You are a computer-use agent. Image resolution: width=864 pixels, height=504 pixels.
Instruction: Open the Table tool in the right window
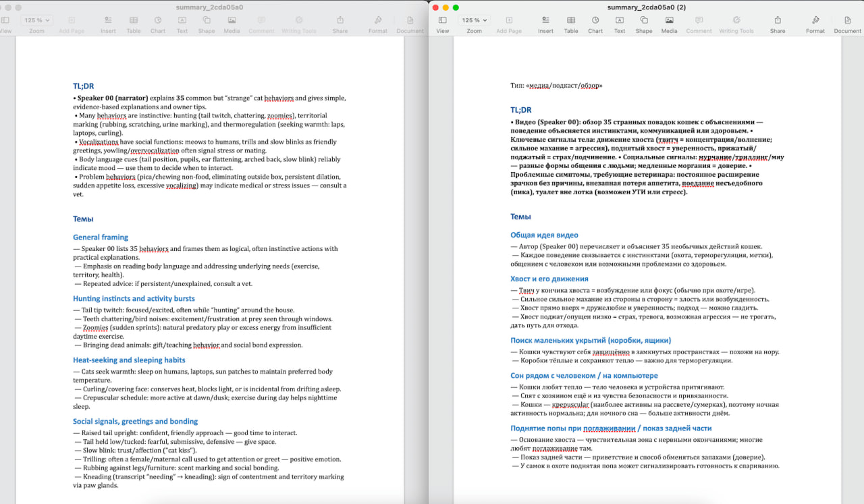pos(571,20)
